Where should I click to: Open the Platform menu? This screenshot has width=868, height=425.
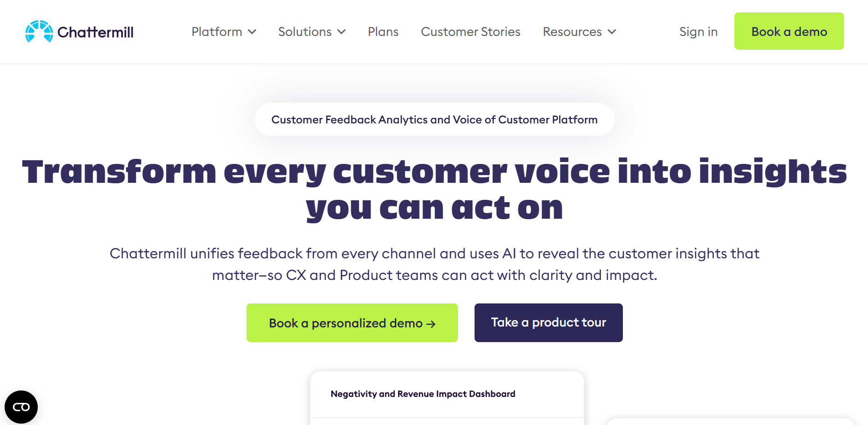pos(217,32)
